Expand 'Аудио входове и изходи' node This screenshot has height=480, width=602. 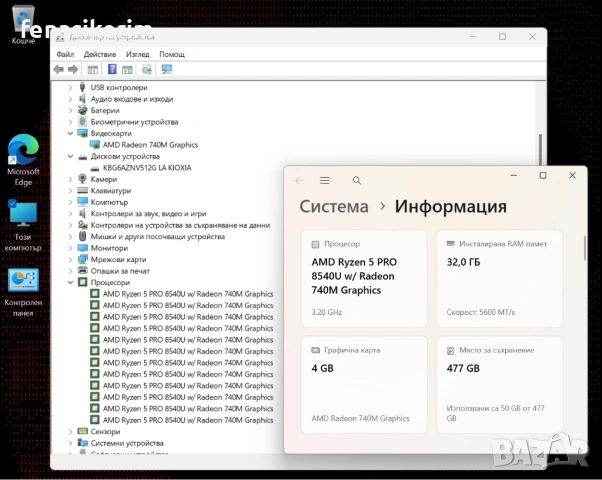(70, 99)
